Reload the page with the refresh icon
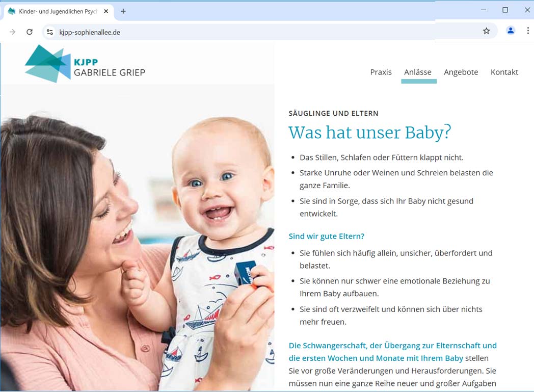The image size is (534, 392). coord(30,32)
